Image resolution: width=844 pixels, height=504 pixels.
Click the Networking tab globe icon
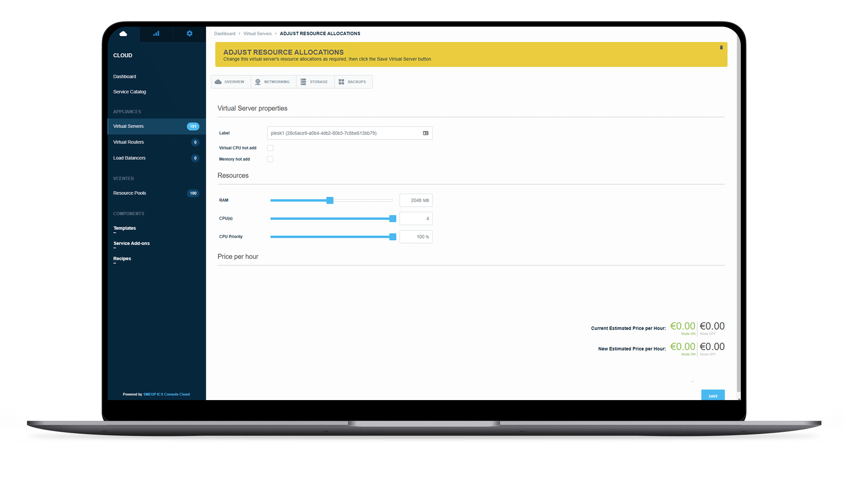click(x=258, y=82)
